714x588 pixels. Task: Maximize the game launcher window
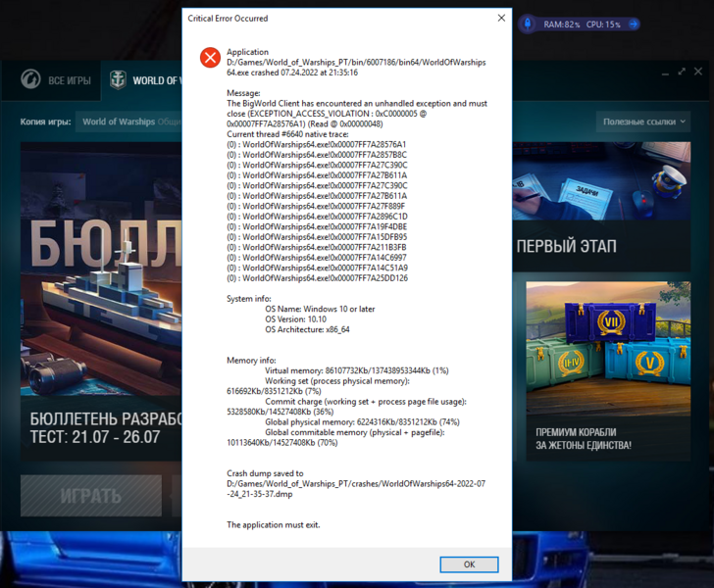(x=682, y=72)
